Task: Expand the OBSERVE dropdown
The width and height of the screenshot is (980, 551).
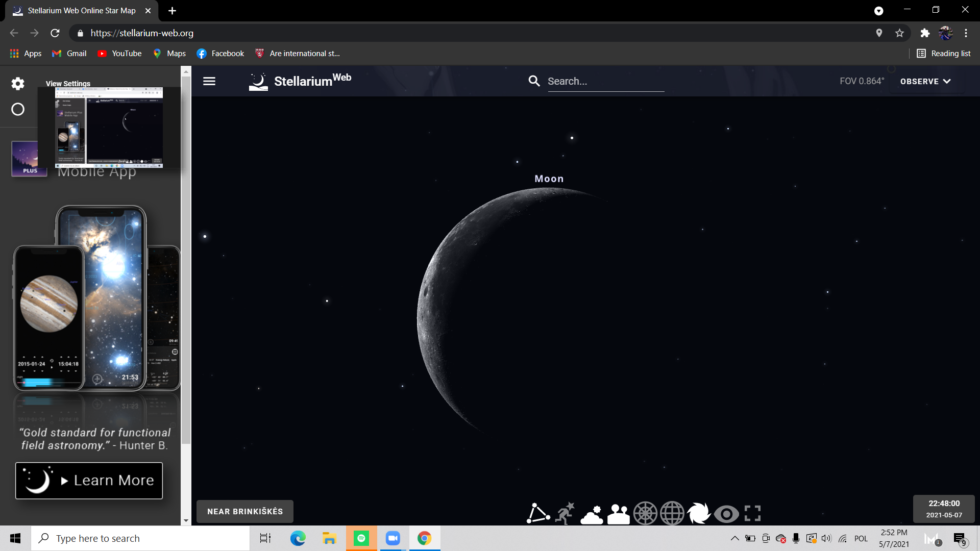Action: (x=925, y=81)
